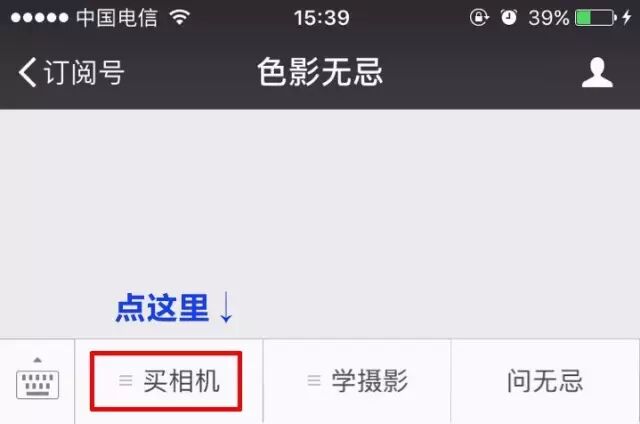
Task: Tap the rotation lock status icon
Action: 479,18
